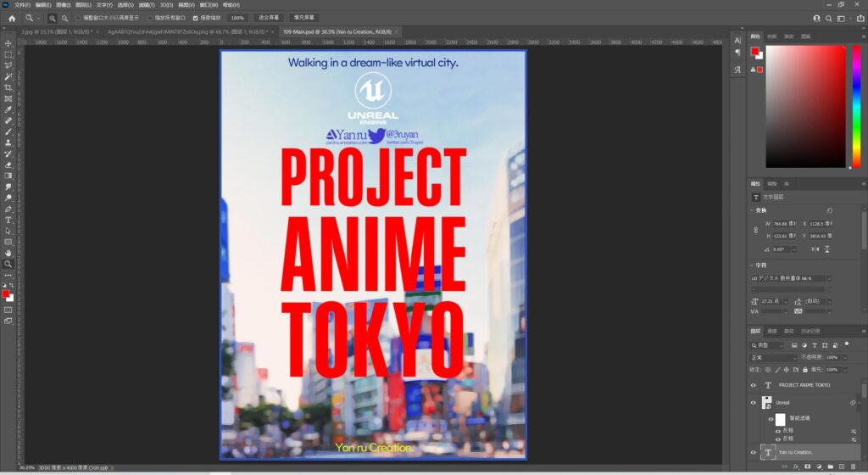Click the Home icon in options bar
868x475 pixels.
(12, 18)
